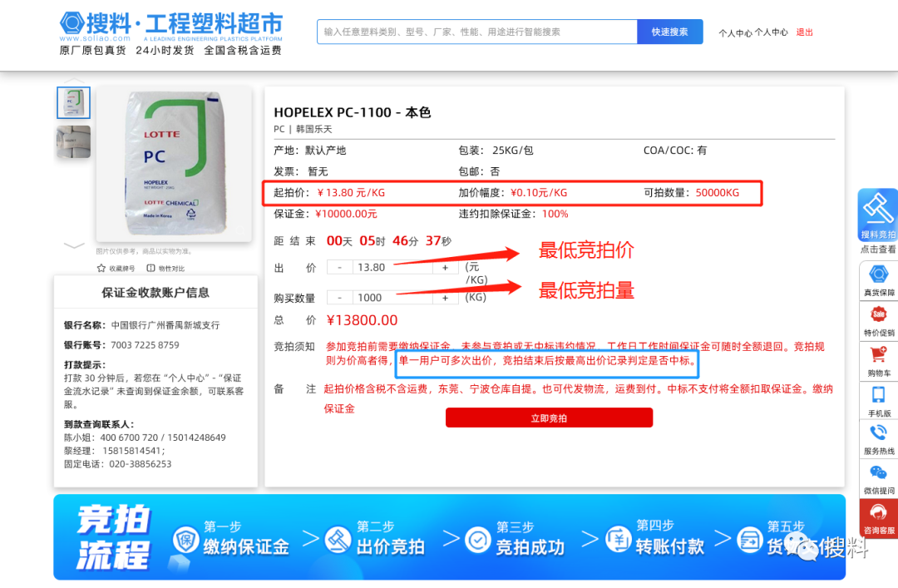898x588 pixels.
Task: Select the second stacked-bags product thumbnail
Action: click(73, 142)
